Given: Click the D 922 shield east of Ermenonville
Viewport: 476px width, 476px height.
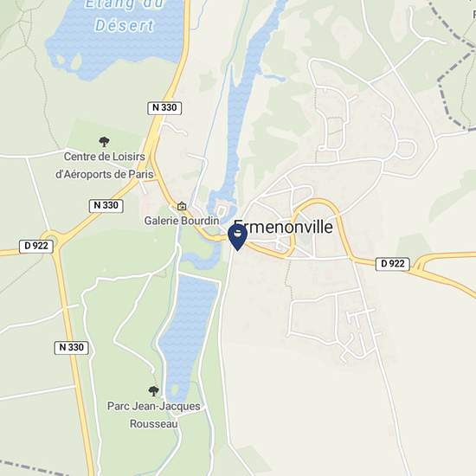Looking at the screenshot, I should coord(393,264).
